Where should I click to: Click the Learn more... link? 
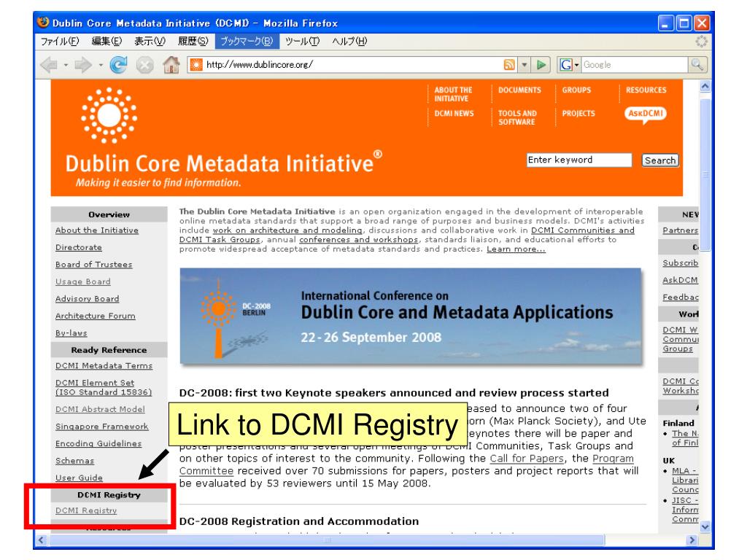(516, 249)
